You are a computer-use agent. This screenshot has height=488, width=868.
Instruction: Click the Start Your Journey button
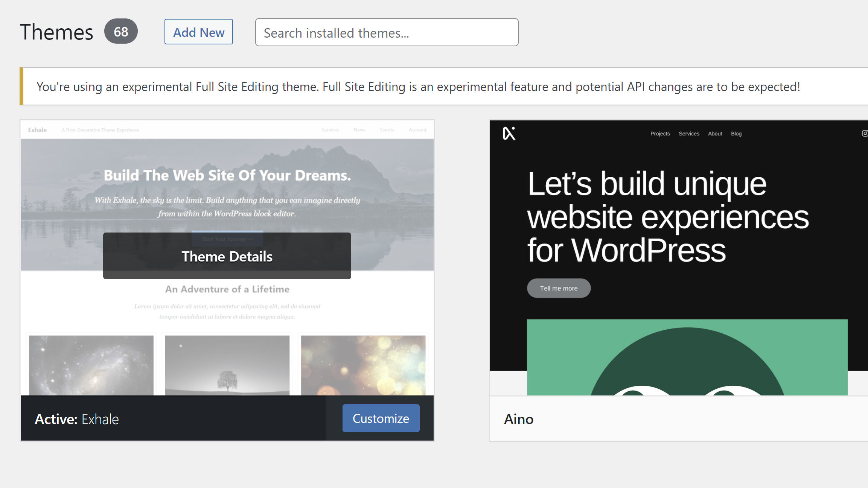(227, 239)
